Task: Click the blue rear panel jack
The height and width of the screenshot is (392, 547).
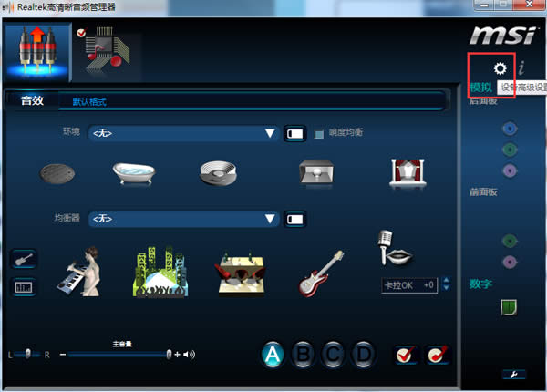Action: click(x=510, y=129)
